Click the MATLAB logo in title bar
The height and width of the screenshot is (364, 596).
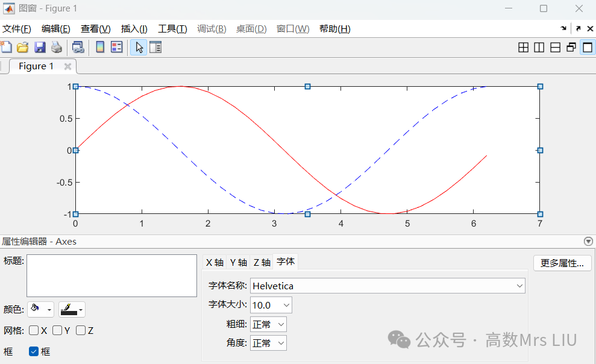[x=9, y=8]
